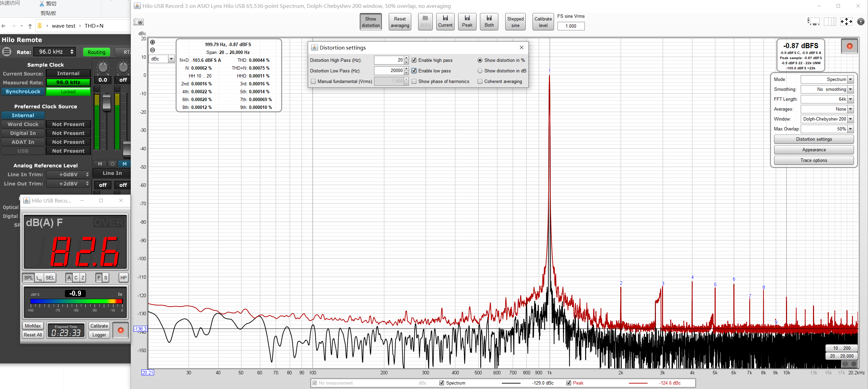This screenshot has height=389, width=868.
Task: Select C weighting on the meter
Action: click(76, 278)
